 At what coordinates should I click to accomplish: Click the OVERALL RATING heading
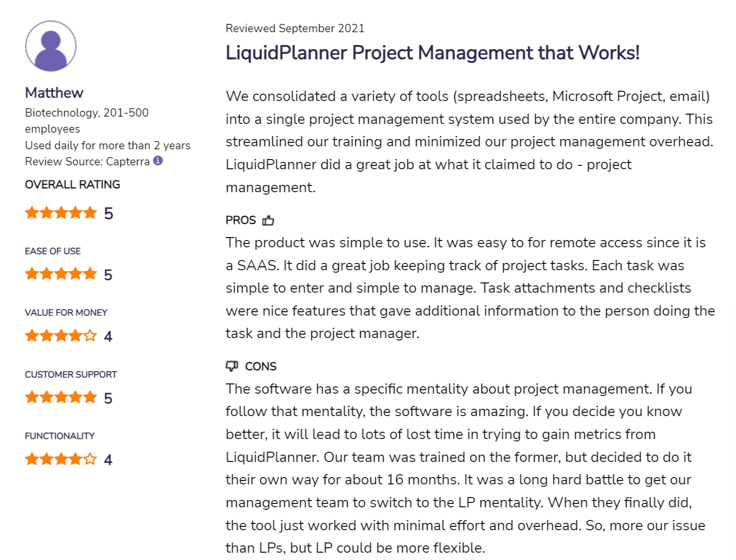(x=72, y=184)
